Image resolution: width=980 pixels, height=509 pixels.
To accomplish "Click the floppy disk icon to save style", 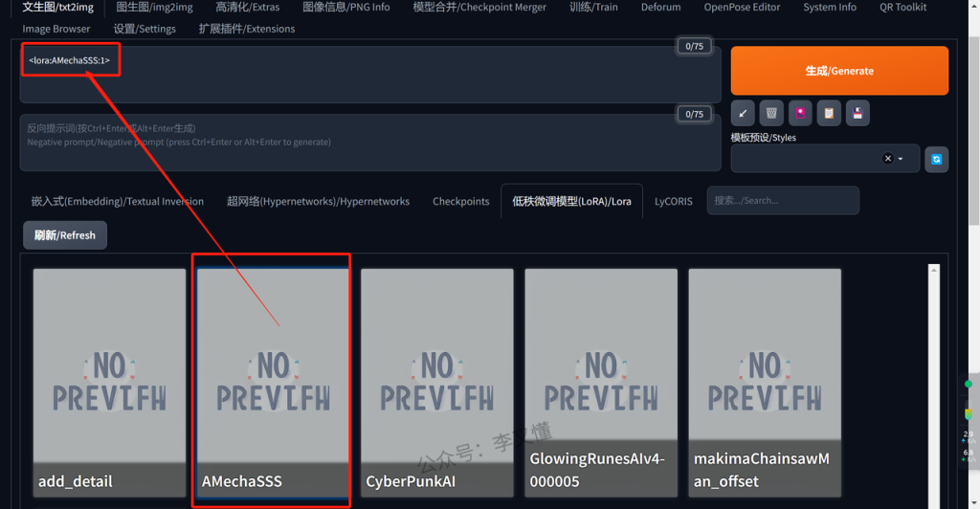I will pos(857,113).
